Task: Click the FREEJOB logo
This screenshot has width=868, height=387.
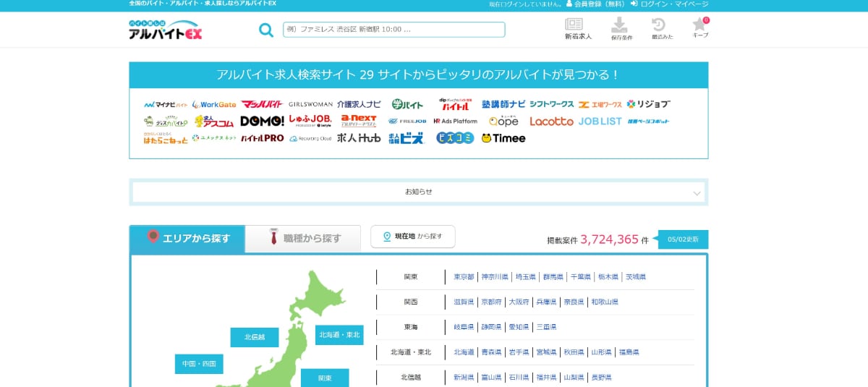Action: (407, 121)
